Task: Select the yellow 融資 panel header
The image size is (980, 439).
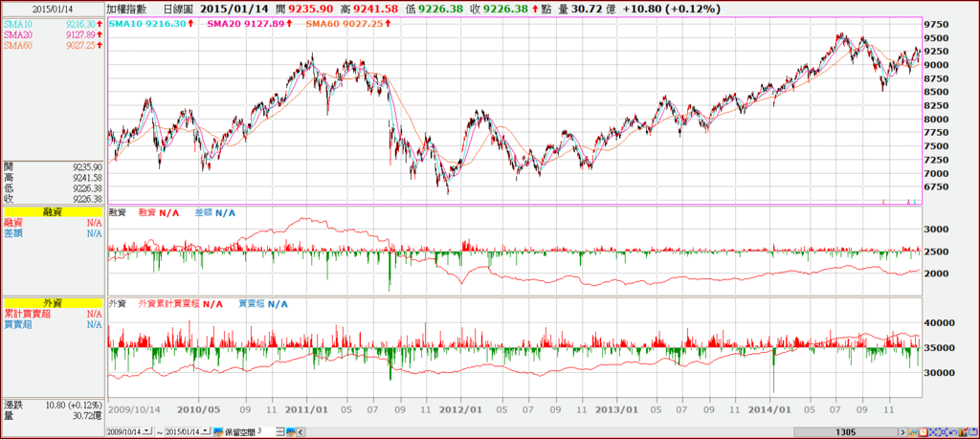Action: click(52, 213)
